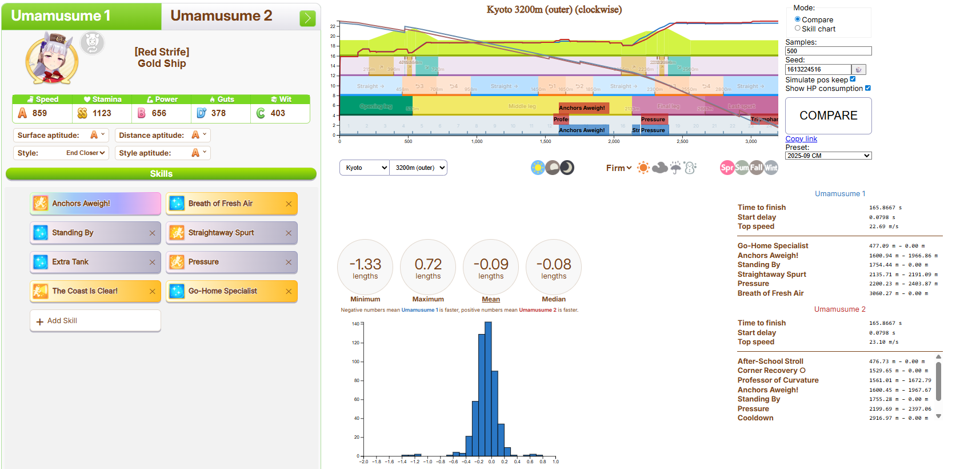Randomize seed with the dice button
The height and width of the screenshot is (469, 980).
(x=859, y=69)
